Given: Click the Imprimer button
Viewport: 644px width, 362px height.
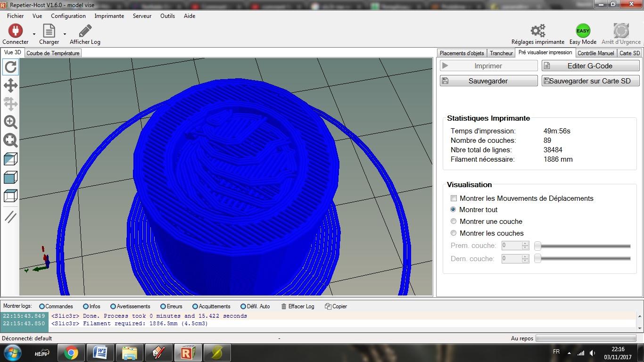Looking at the screenshot, I should coord(488,66).
